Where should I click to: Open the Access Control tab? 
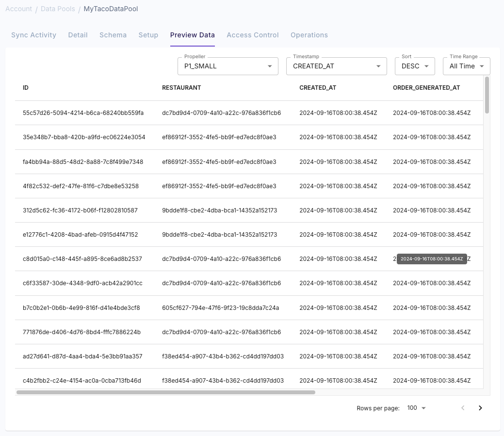point(252,35)
